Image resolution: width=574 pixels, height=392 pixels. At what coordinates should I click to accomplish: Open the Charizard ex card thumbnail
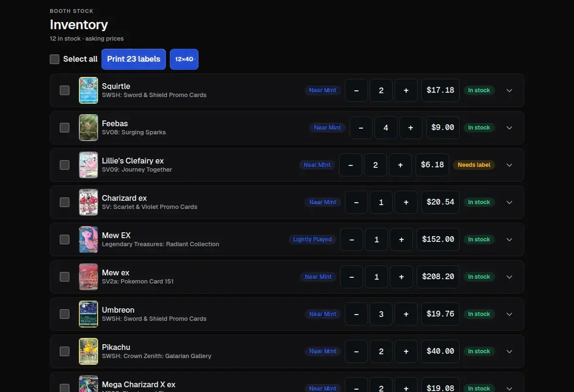[x=88, y=202]
